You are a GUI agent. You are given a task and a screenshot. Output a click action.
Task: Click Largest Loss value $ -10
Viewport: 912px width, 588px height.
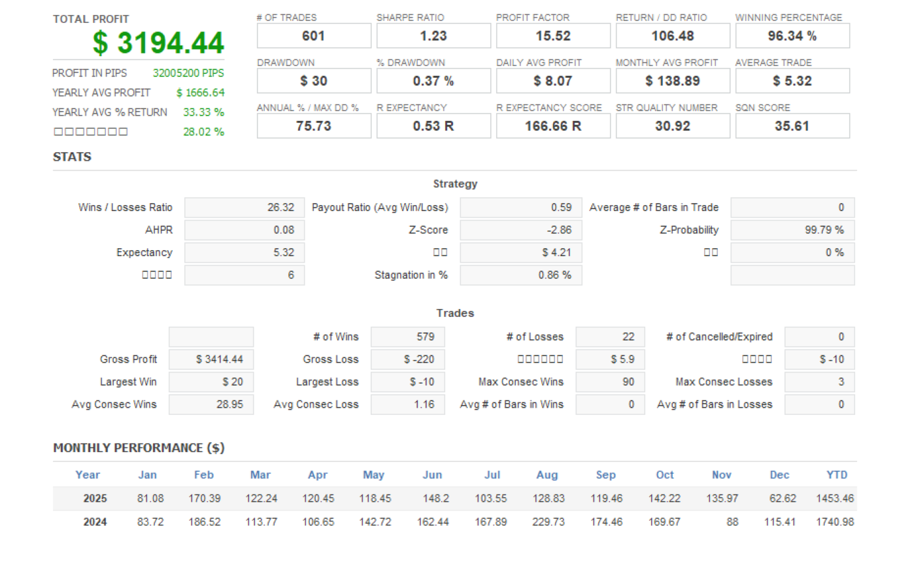point(408,382)
